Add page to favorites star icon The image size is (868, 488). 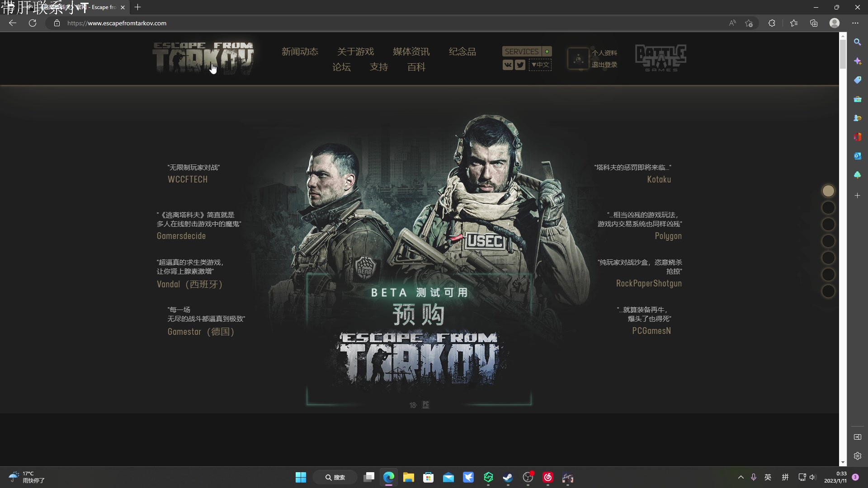point(749,23)
